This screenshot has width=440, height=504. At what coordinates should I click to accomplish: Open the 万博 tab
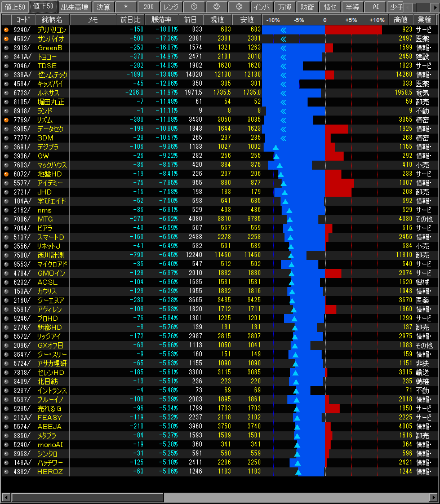(285, 7)
